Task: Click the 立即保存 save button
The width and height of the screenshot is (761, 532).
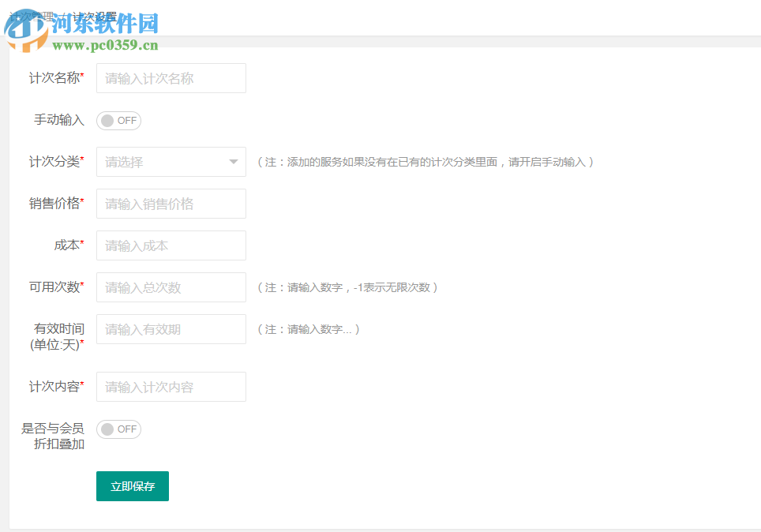Action: click(132, 486)
